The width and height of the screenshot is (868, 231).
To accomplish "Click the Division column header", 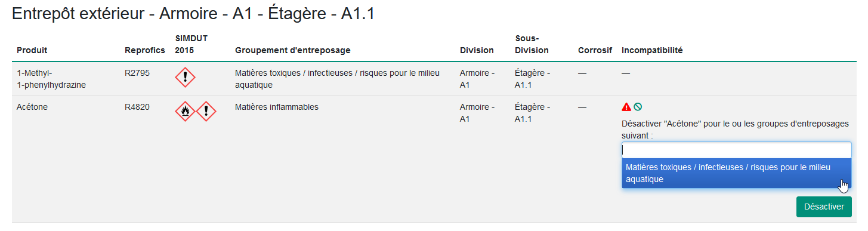I will pos(477,50).
